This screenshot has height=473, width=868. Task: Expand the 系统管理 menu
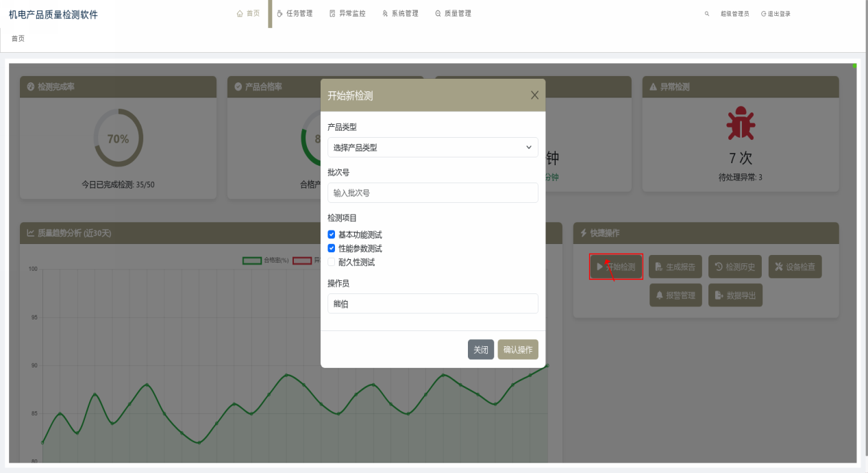point(400,14)
